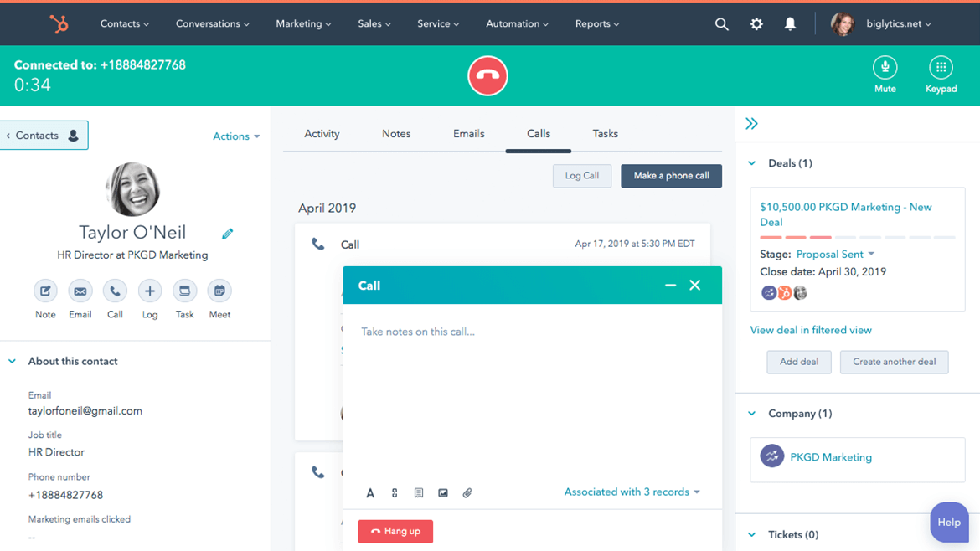980x551 pixels.
Task: Open the notifications bell
Action: (x=788, y=23)
